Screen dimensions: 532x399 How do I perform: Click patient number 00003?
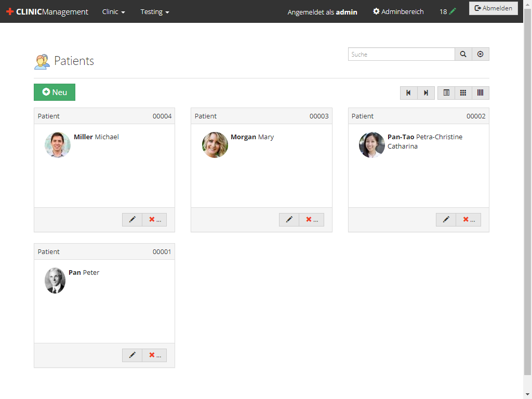[x=319, y=116]
